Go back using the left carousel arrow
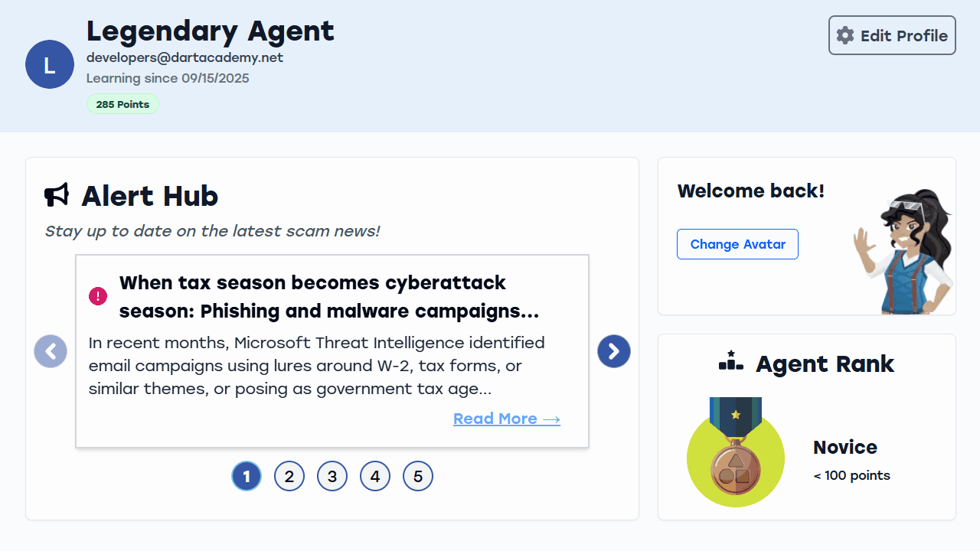 (x=50, y=351)
